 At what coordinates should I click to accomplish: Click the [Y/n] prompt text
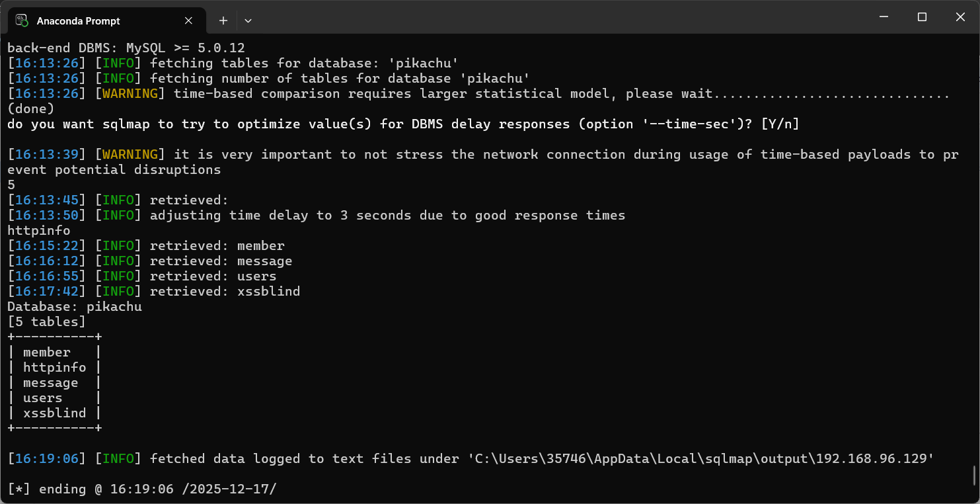click(x=780, y=124)
